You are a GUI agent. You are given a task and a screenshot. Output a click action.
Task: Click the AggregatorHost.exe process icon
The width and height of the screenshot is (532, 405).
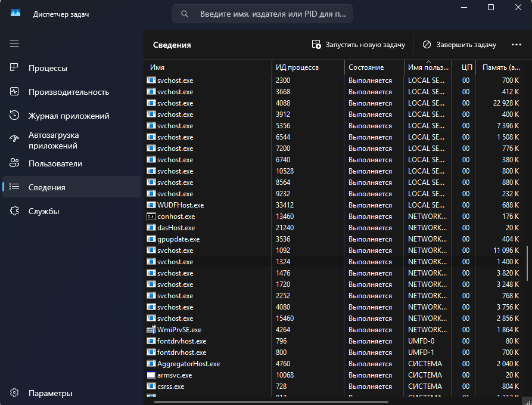151,364
